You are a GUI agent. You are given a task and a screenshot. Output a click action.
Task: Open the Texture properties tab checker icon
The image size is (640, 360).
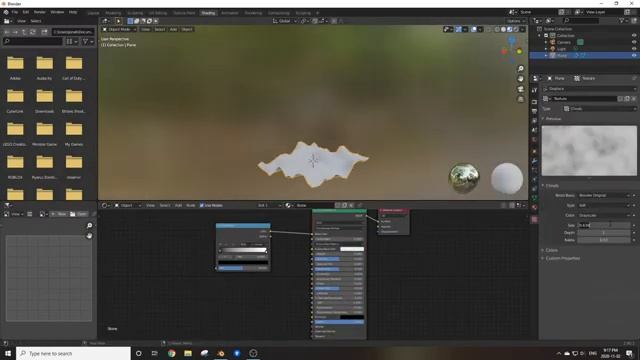click(534, 220)
